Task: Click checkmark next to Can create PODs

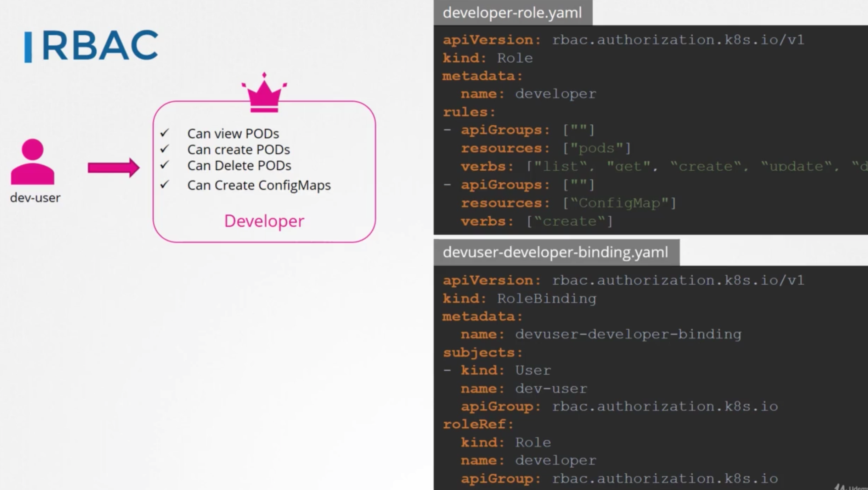Action: click(x=164, y=149)
